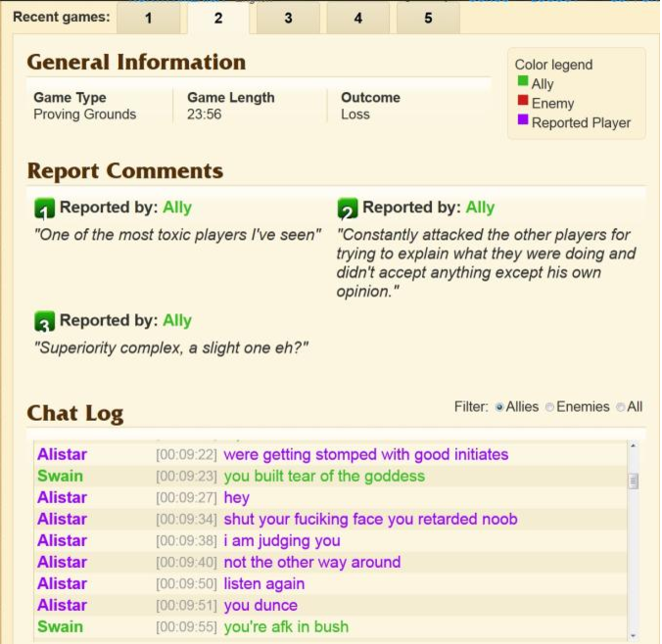Click 'not the other way around' message
This screenshot has width=662, height=644.
[x=312, y=562]
